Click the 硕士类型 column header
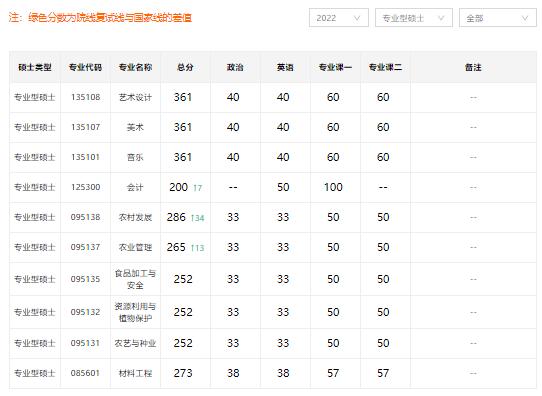Image resolution: width=542 pixels, height=396 pixels. click(x=35, y=67)
